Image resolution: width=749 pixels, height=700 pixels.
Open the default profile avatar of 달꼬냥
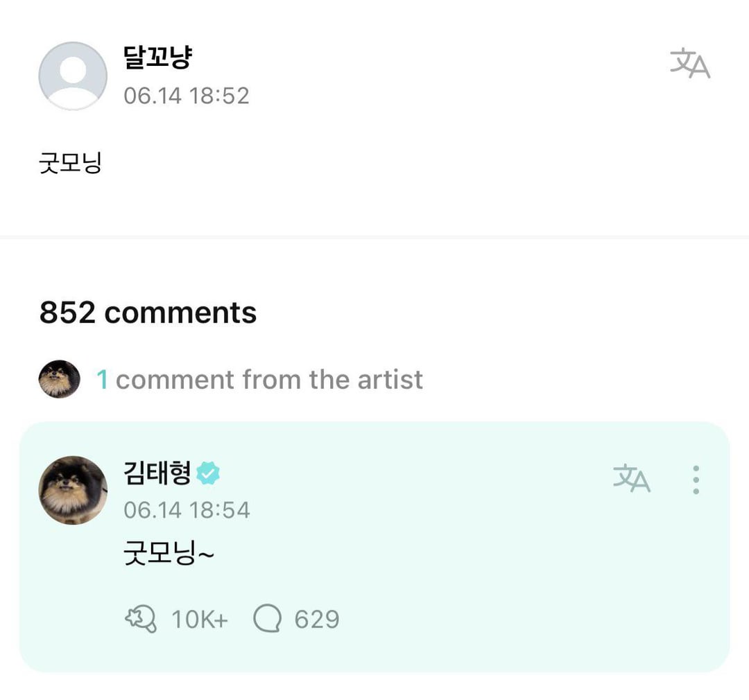click(73, 76)
